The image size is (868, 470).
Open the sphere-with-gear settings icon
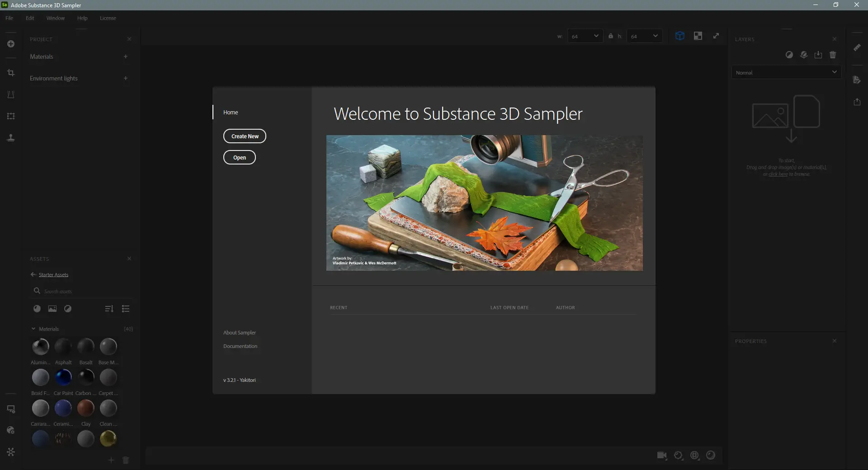click(x=11, y=430)
